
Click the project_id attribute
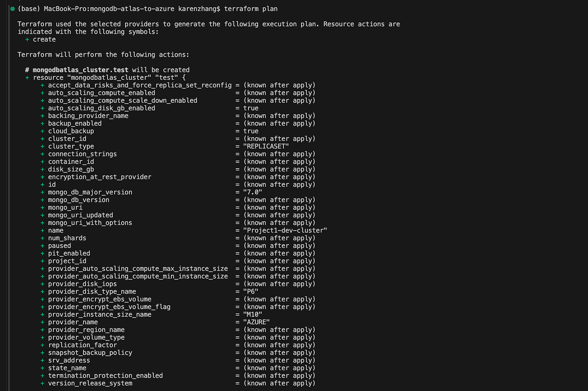point(67,261)
